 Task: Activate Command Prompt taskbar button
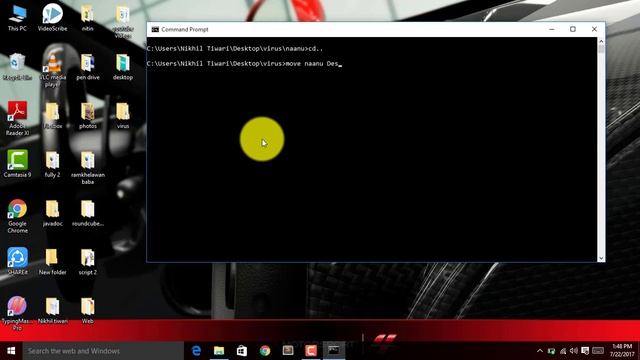pos(334,351)
